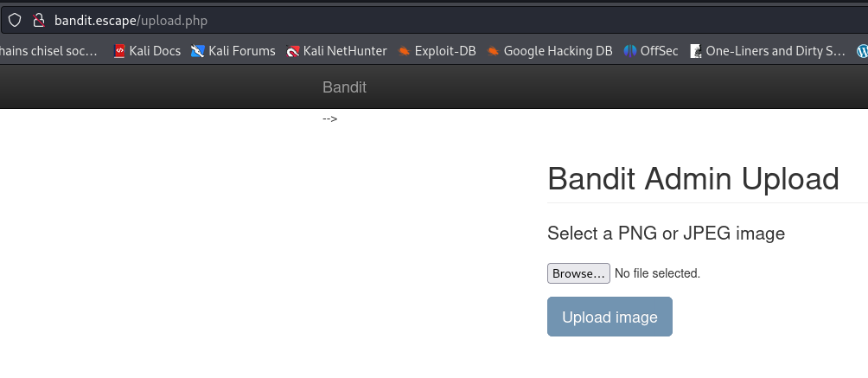Click the Exploit-DB bookmark favicon
The width and height of the screenshot is (868, 378).
(x=404, y=51)
